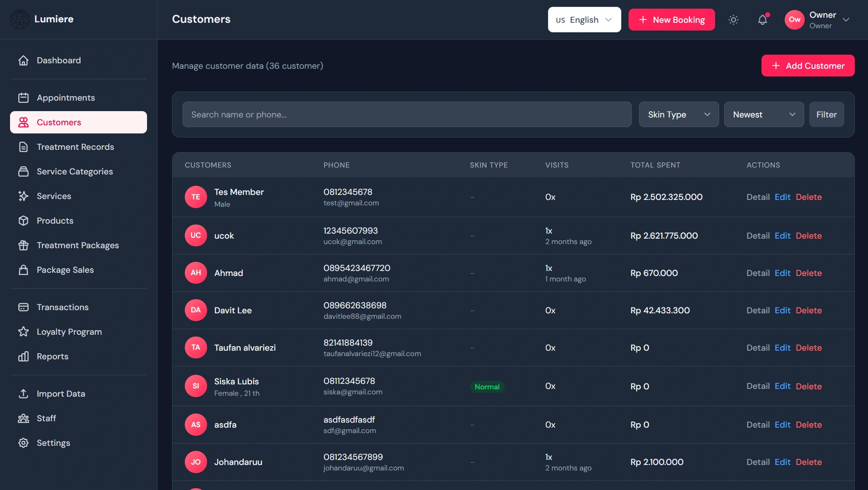Click the Customers column header

208,165
